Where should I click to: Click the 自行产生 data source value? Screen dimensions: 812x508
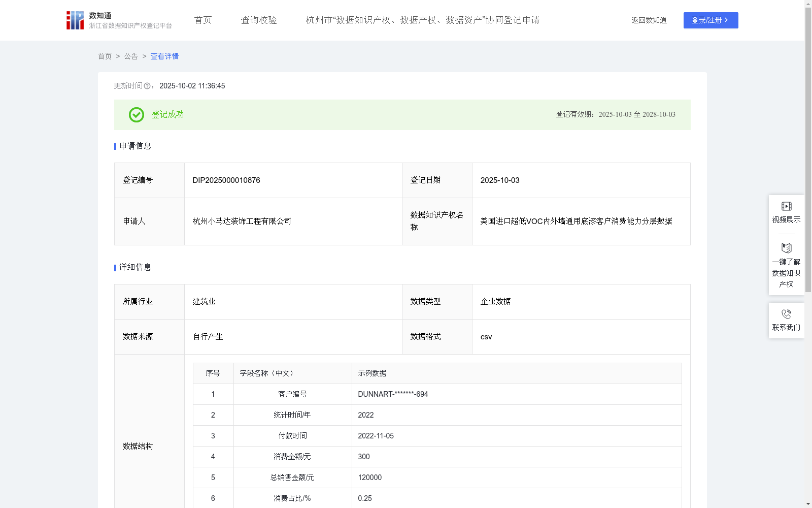208,337
